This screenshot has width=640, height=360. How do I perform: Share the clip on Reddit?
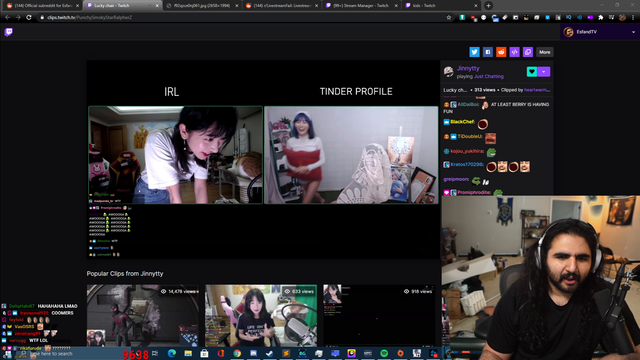501,52
